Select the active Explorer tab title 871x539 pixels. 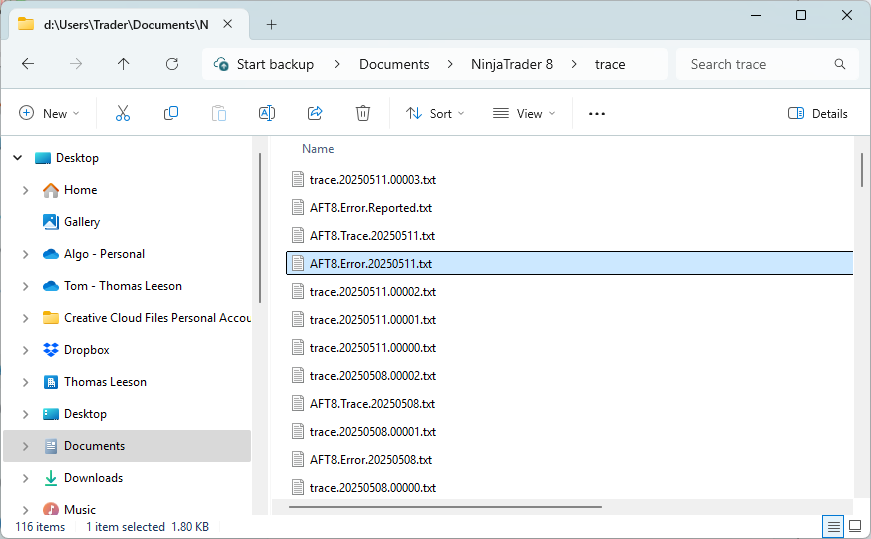click(126, 24)
